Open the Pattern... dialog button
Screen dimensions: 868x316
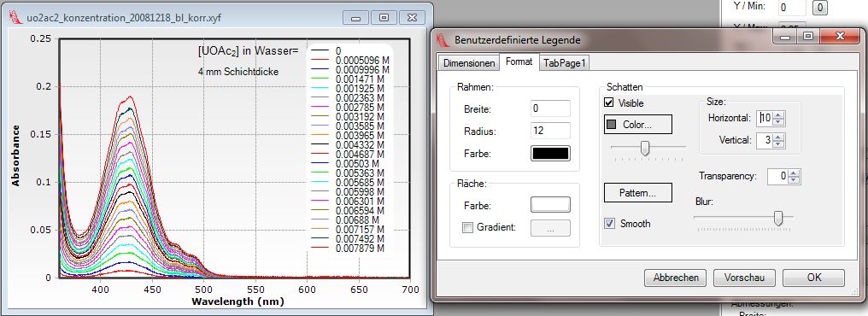pyautogui.click(x=637, y=193)
